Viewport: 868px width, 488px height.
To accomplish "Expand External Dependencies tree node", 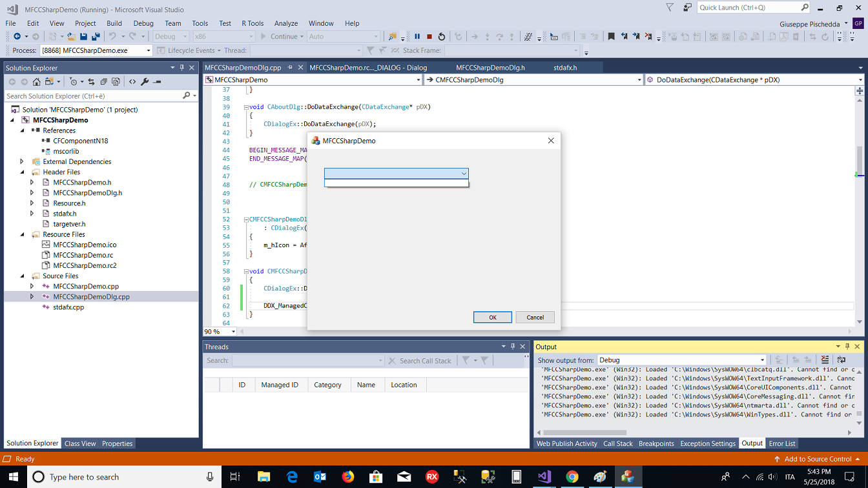I will click(x=22, y=161).
